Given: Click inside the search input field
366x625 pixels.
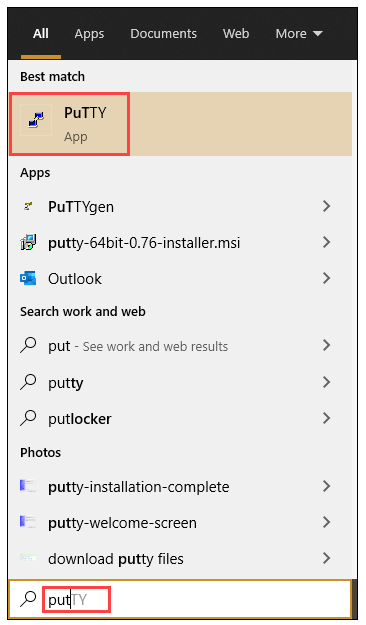Looking at the screenshot, I should coord(179,599).
